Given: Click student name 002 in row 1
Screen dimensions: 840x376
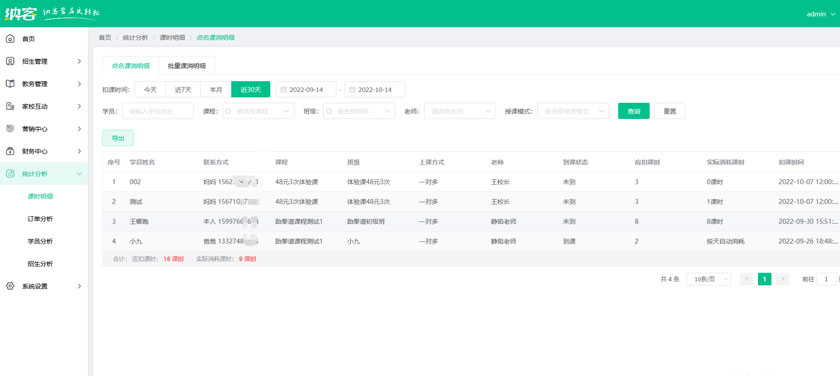Looking at the screenshot, I should coord(135,182).
